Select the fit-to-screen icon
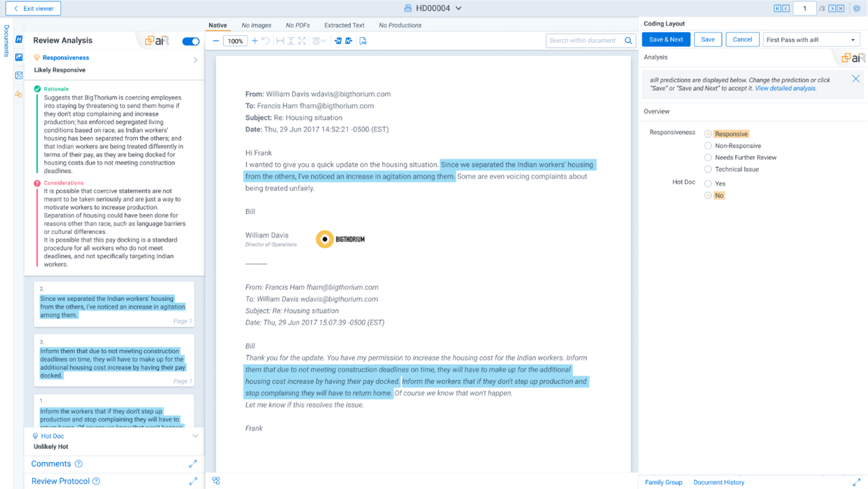 pyautogui.click(x=303, y=41)
